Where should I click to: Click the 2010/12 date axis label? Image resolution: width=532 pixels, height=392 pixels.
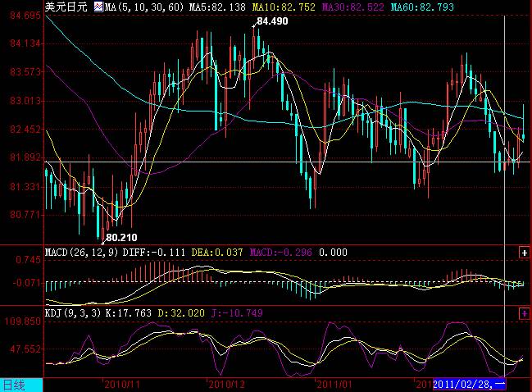click(x=226, y=385)
